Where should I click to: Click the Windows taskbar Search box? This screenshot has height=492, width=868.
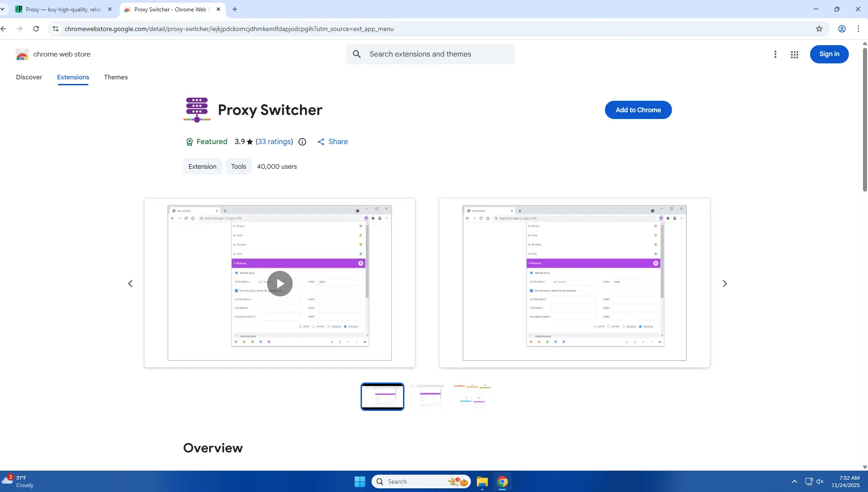421,482
